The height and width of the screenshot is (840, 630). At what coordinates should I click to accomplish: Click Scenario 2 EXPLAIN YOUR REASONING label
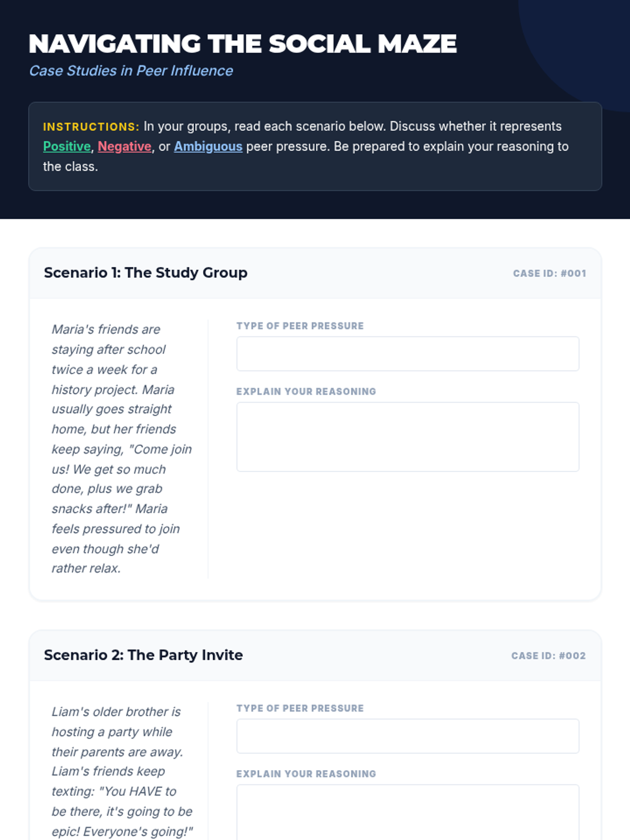point(306,774)
